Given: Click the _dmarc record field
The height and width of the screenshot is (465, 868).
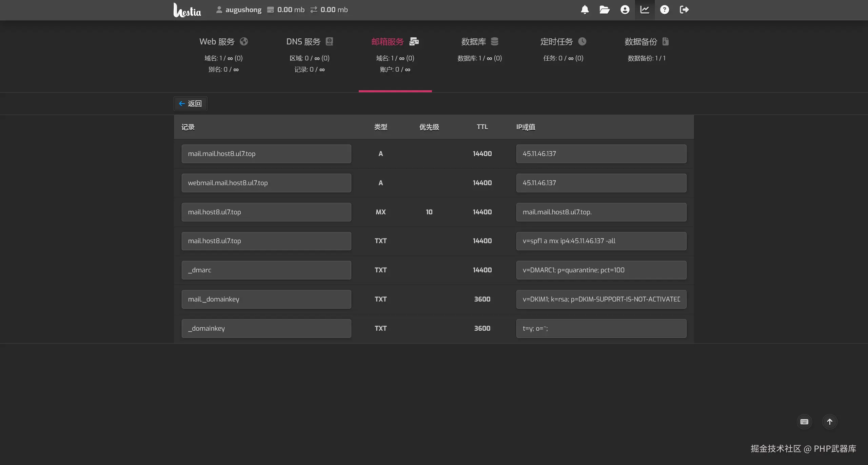Looking at the screenshot, I should point(266,270).
